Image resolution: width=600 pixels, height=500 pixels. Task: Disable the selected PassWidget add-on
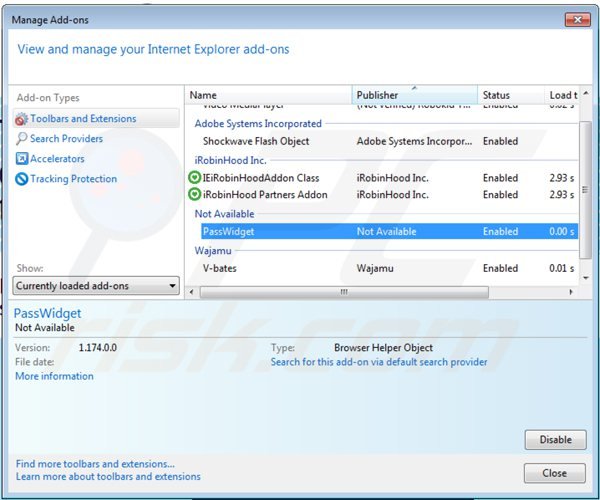[555, 440]
